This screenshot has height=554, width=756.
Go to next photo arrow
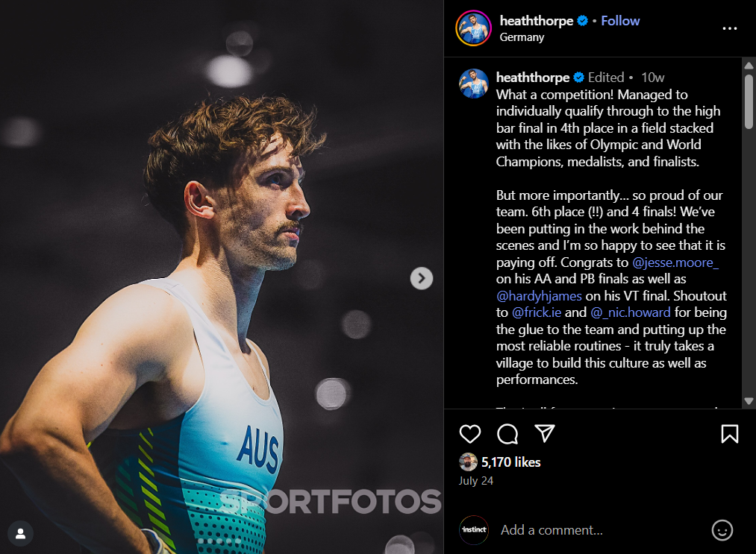point(422,278)
